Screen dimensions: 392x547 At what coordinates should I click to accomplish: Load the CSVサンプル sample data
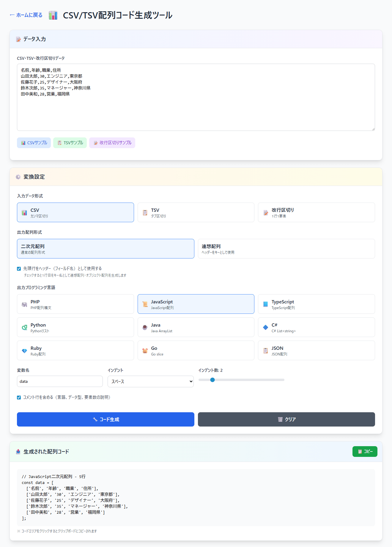34,143
